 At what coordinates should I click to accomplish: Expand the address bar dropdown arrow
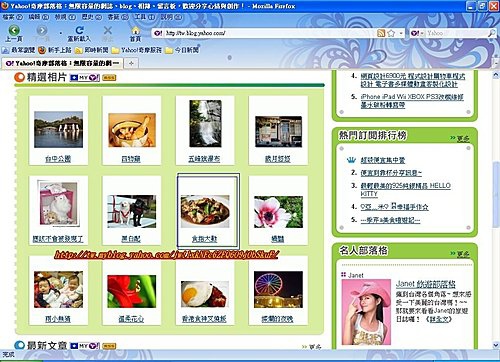[x=401, y=33]
